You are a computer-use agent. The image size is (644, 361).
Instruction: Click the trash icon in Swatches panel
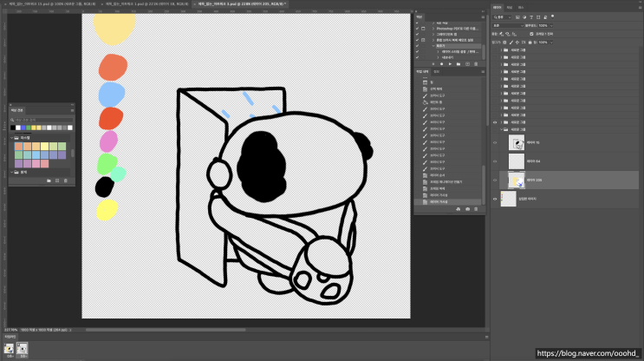65,180
